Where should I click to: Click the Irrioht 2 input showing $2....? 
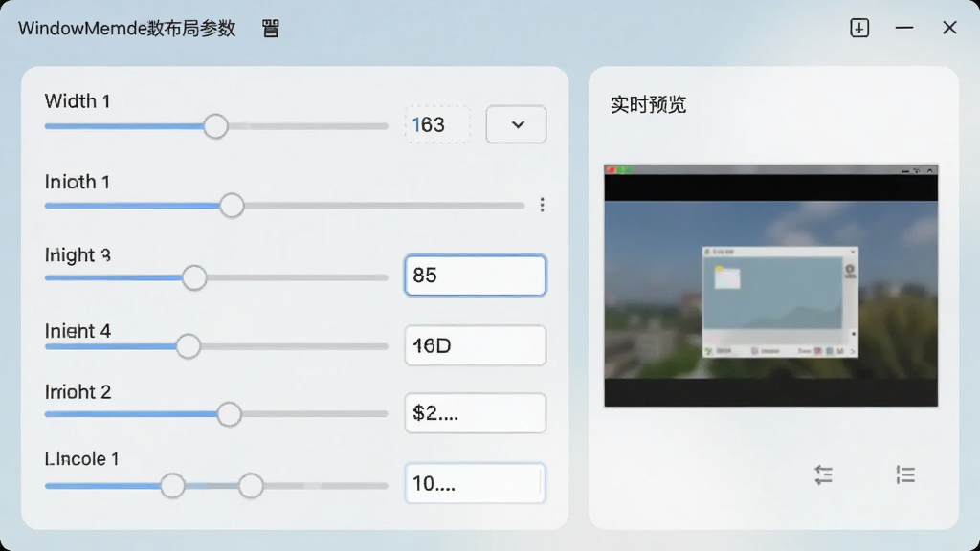(475, 413)
